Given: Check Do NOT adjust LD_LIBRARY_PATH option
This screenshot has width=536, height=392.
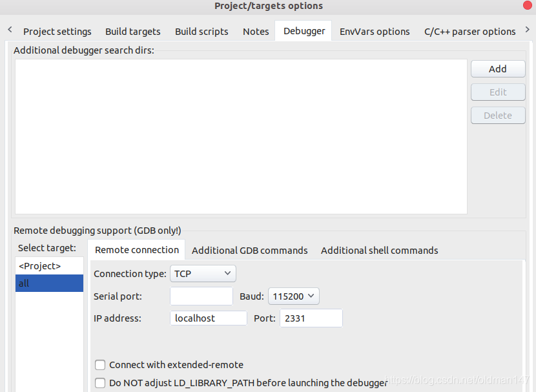Looking at the screenshot, I should [x=100, y=382].
